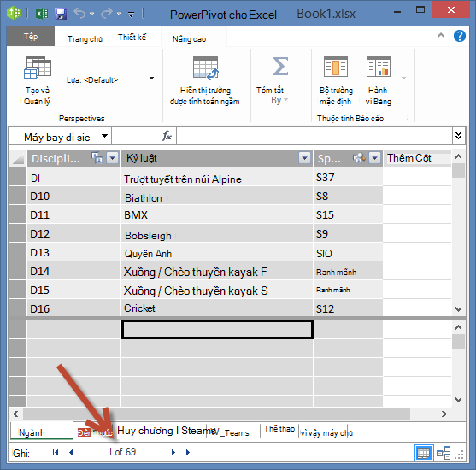
Task: Select the highlighted calculation area cell
Action: point(217,329)
